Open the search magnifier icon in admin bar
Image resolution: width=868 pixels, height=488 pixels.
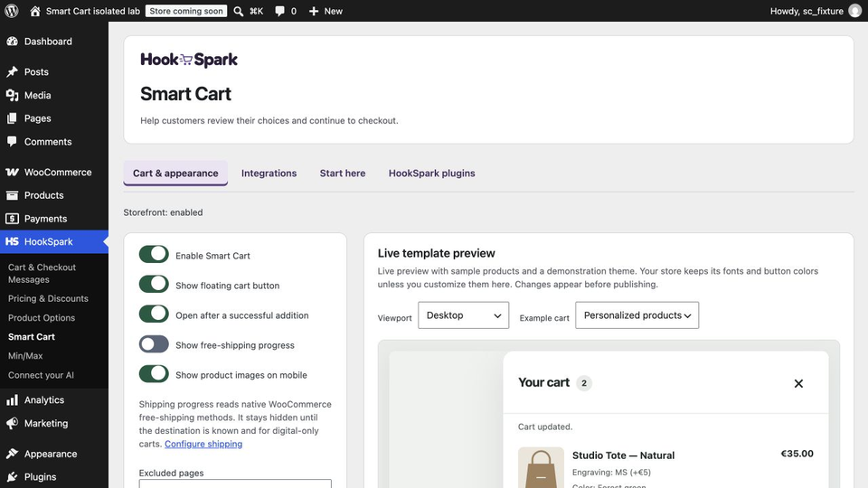point(238,11)
